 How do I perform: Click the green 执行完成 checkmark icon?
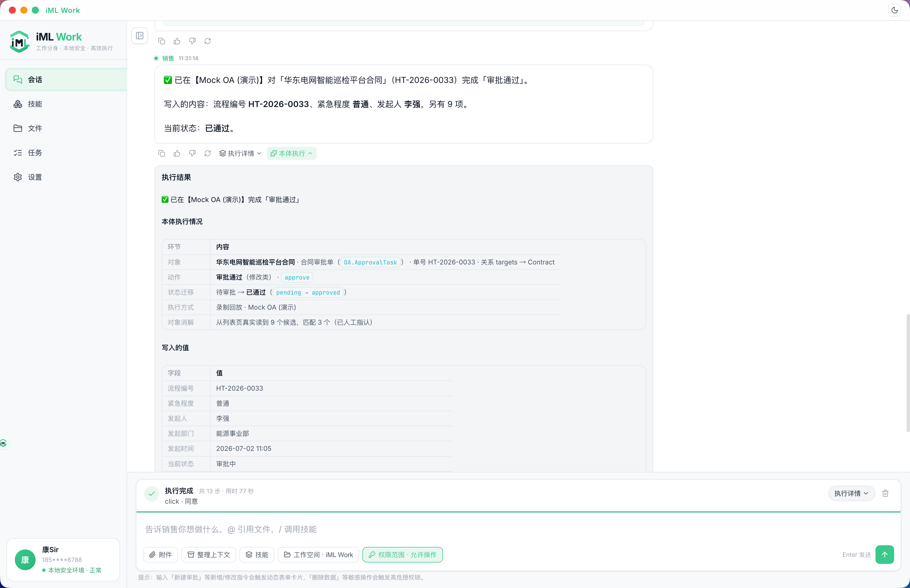tap(152, 494)
